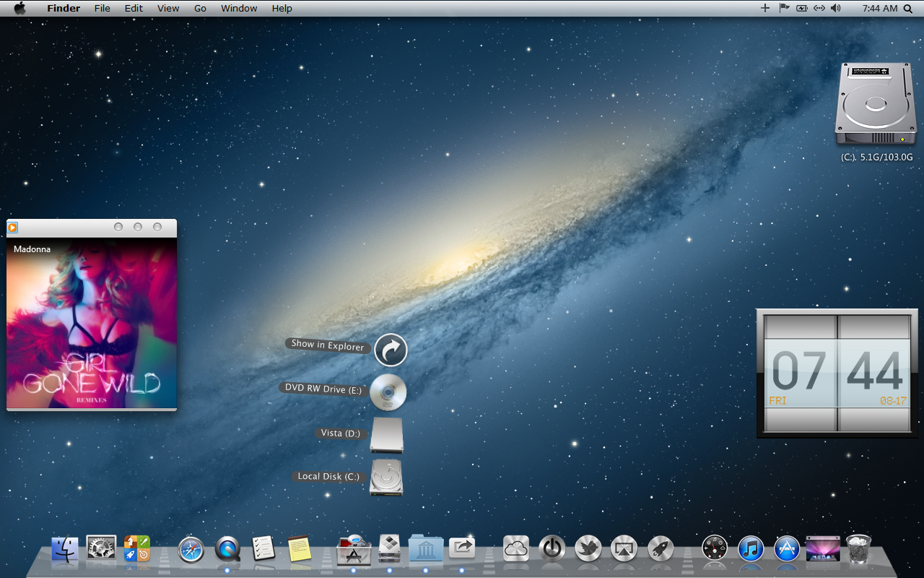
Task: Click the Vista (D:) drive icon
Action: pos(387,436)
